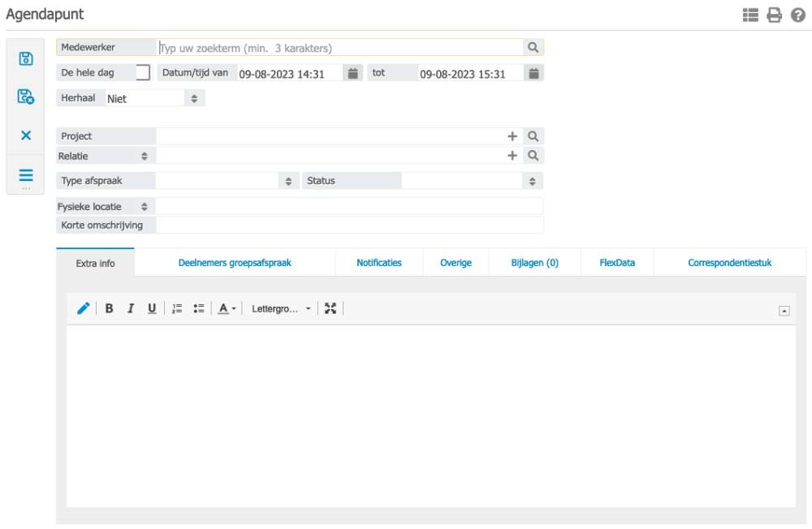
Task: Print the agenda item via printer icon
Action: point(774,15)
